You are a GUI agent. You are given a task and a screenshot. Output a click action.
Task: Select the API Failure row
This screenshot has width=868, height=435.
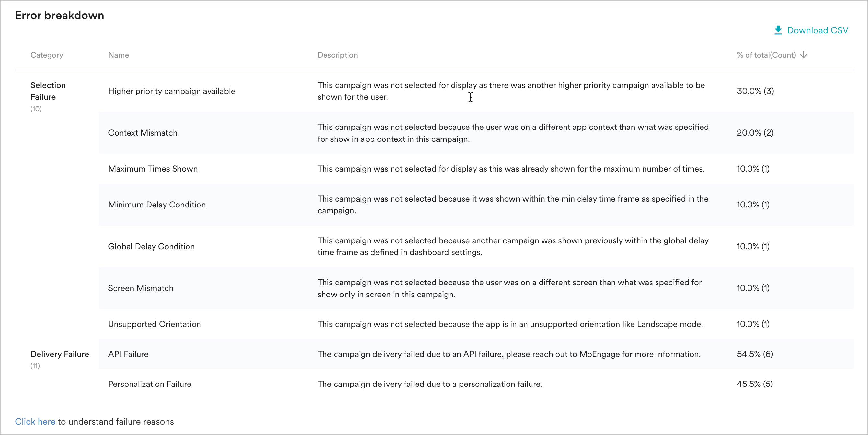[x=128, y=354]
